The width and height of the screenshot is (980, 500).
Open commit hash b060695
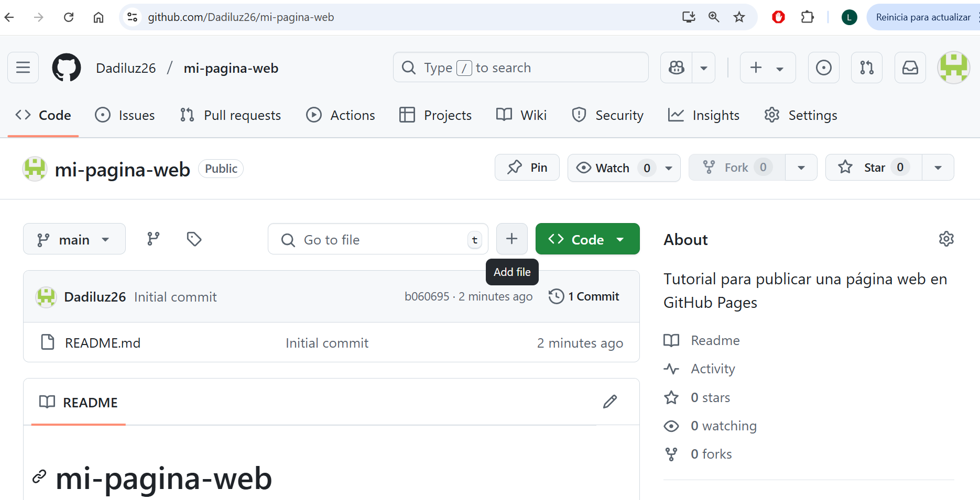point(427,296)
